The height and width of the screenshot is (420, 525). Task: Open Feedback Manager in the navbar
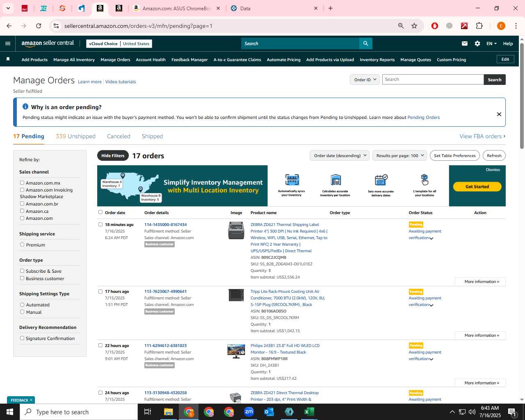click(189, 60)
